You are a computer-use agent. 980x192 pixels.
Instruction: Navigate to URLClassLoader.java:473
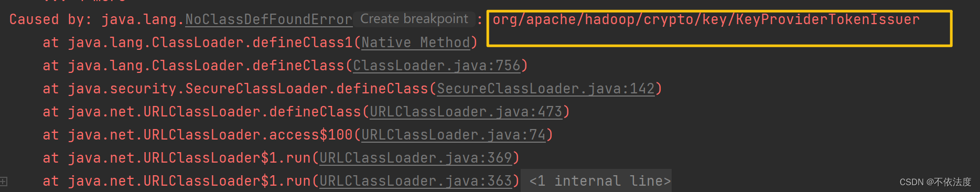466,112
